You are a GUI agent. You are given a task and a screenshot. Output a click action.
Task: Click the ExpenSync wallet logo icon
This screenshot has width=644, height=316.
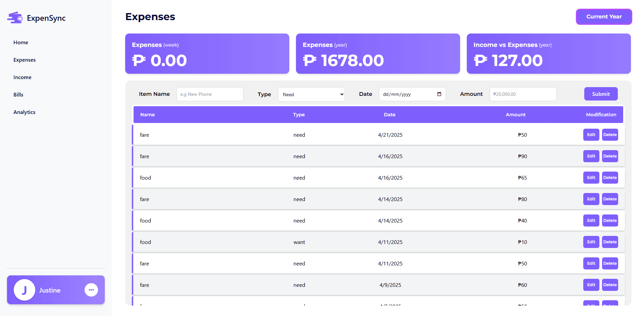15,18
